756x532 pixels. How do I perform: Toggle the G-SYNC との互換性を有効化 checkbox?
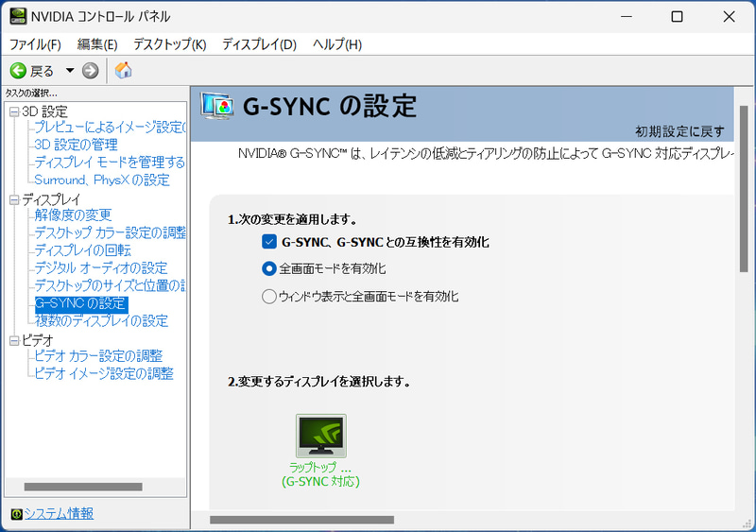pos(269,242)
